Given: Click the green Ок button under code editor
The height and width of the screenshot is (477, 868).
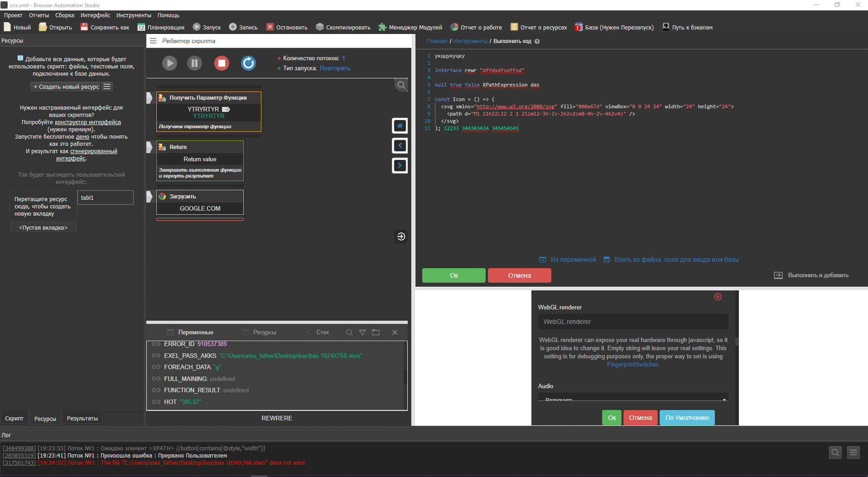Looking at the screenshot, I should click(453, 275).
